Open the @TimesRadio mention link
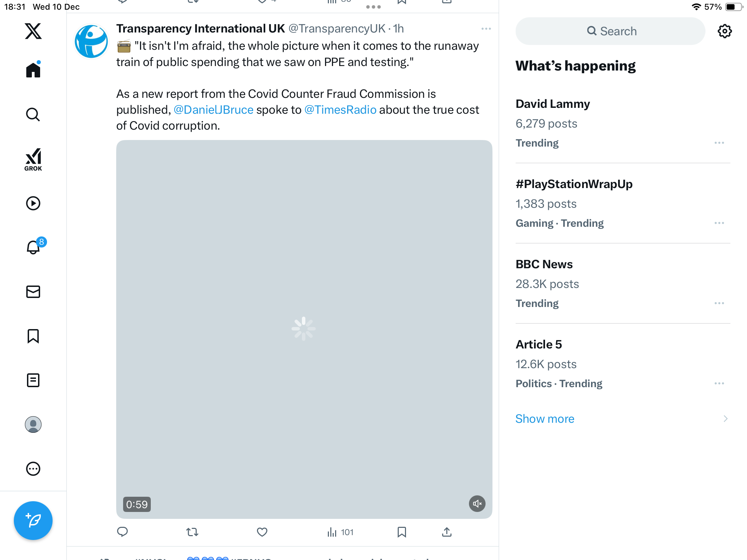Image resolution: width=747 pixels, height=560 pixels. (340, 110)
